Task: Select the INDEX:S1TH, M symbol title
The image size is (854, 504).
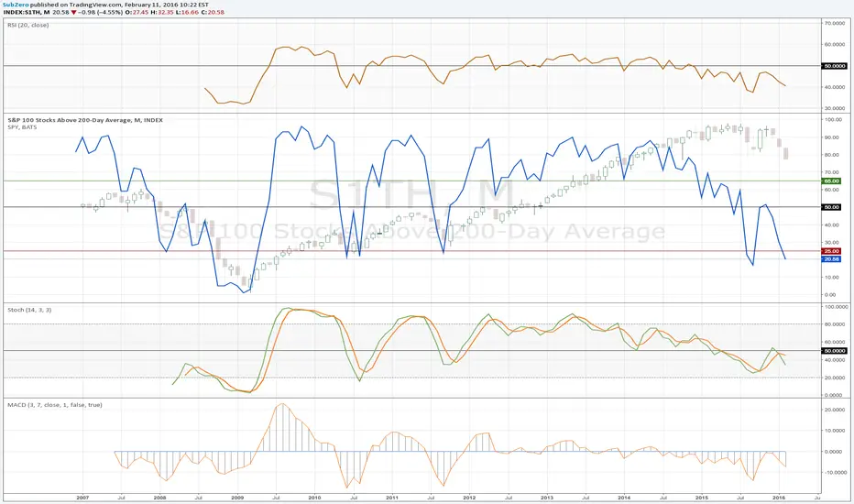Action: pyautogui.click(x=27, y=12)
